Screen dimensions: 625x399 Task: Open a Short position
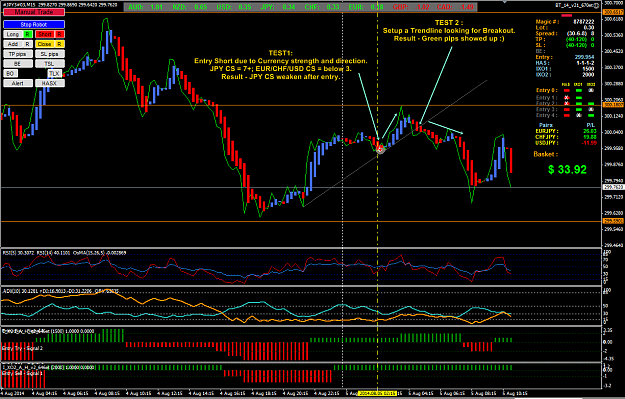click(x=45, y=34)
